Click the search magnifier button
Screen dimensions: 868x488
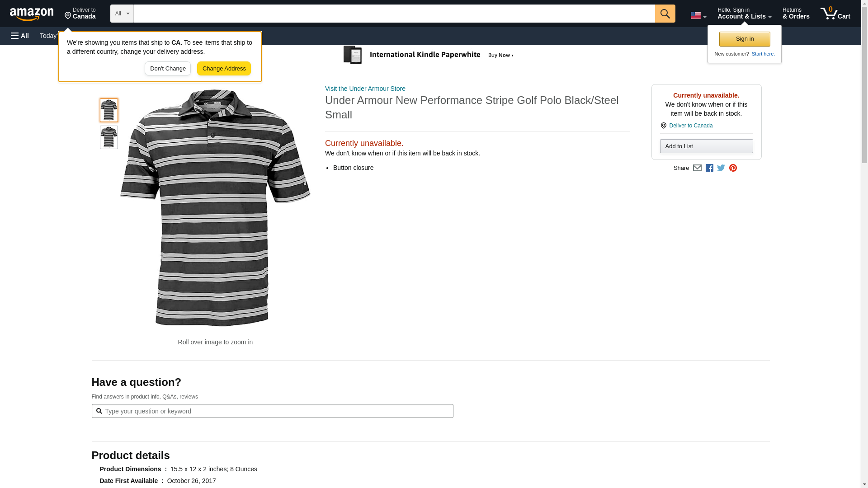665,14
